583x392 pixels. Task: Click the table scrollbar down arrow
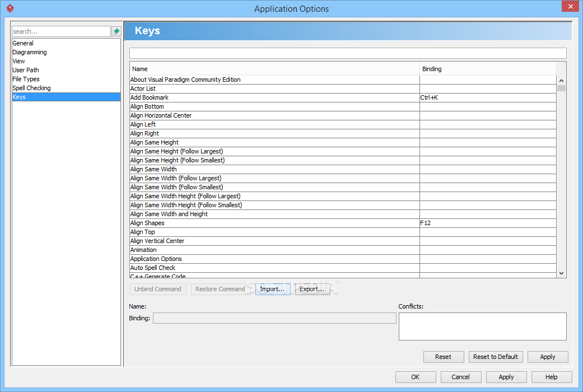coord(561,273)
